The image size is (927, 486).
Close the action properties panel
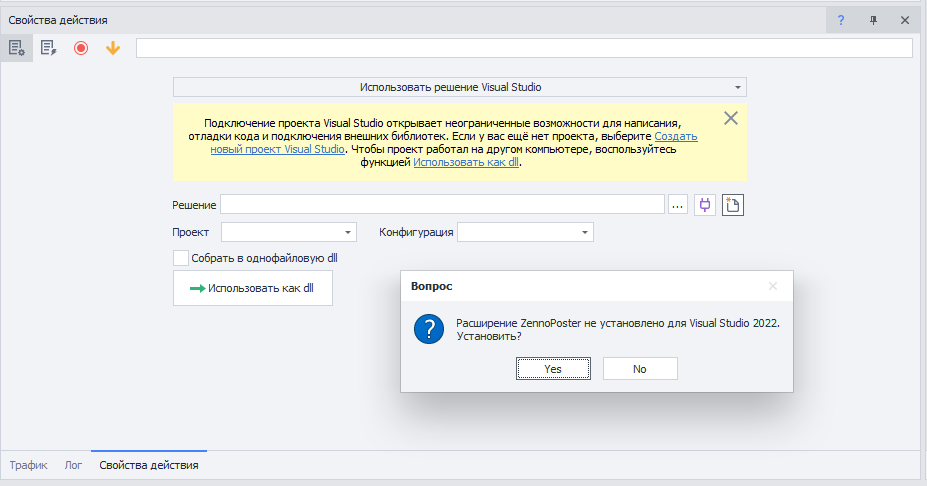[905, 20]
